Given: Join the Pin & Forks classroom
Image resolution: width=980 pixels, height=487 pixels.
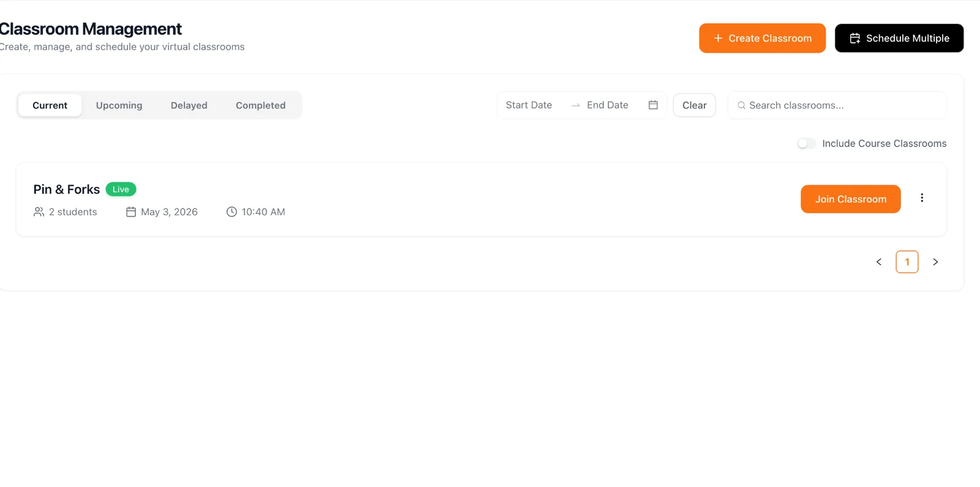Looking at the screenshot, I should [851, 199].
